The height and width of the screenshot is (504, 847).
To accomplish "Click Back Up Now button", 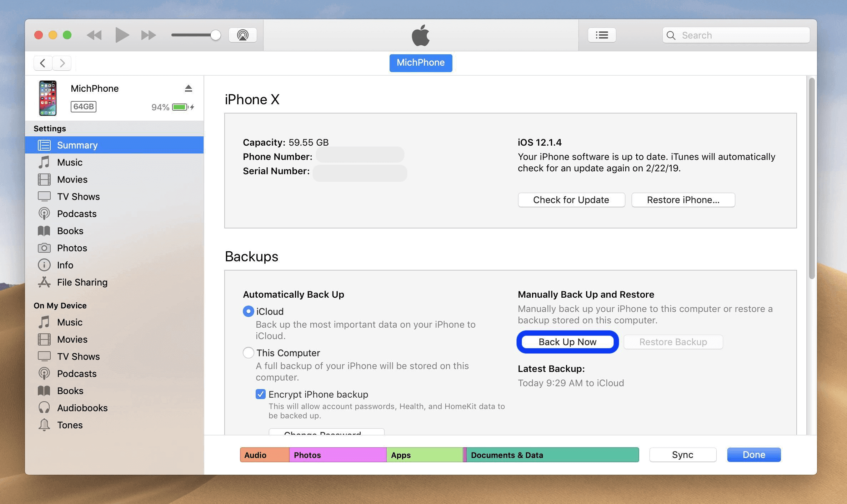I will coord(567,341).
